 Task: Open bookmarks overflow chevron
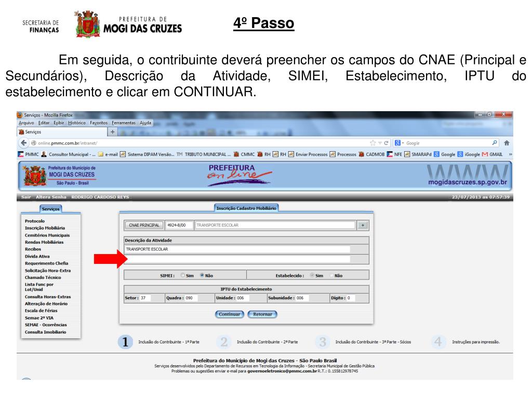pos(510,154)
